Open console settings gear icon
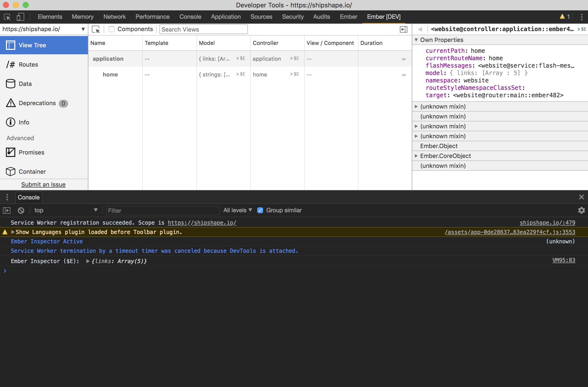The width and height of the screenshot is (588, 387). tap(581, 210)
